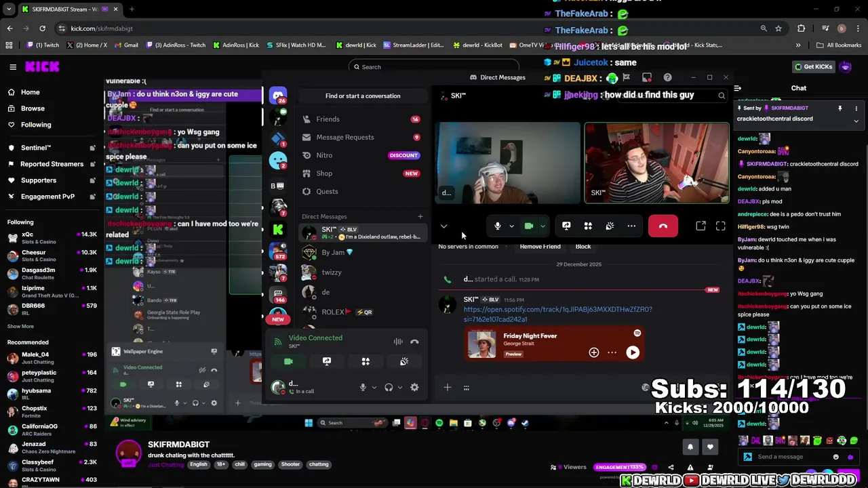Image resolution: width=868 pixels, height=488 pixels.
Task: Click Show more under Following list
Action: tap(20, 327)
